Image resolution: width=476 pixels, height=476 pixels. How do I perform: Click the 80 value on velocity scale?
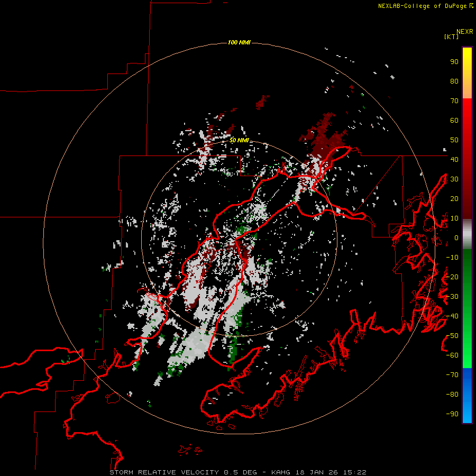pyautogui.click(x=454, y=81)
